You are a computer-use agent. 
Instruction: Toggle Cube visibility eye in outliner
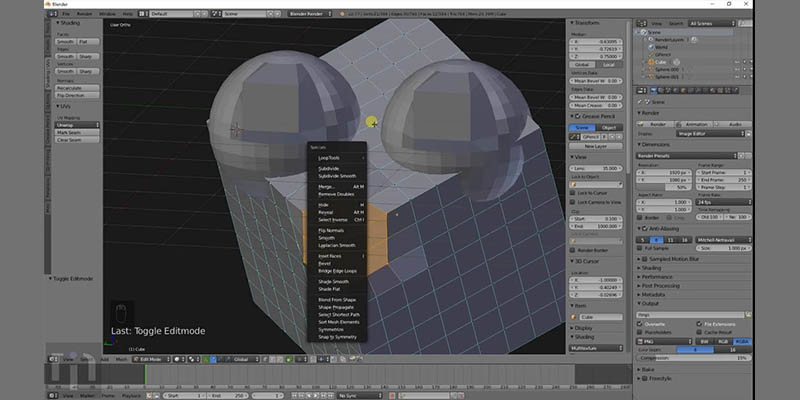click(x=737, y=62)
